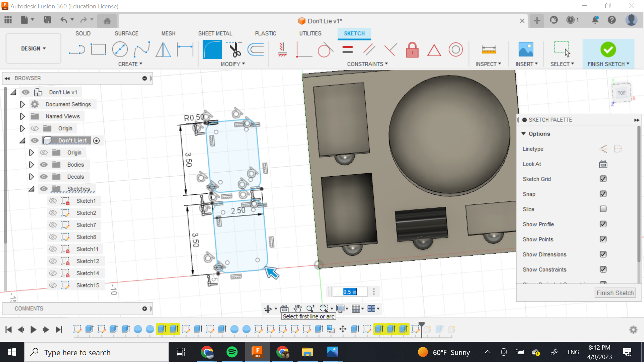Open the MODIFY dropdown menu

(233, 64)
